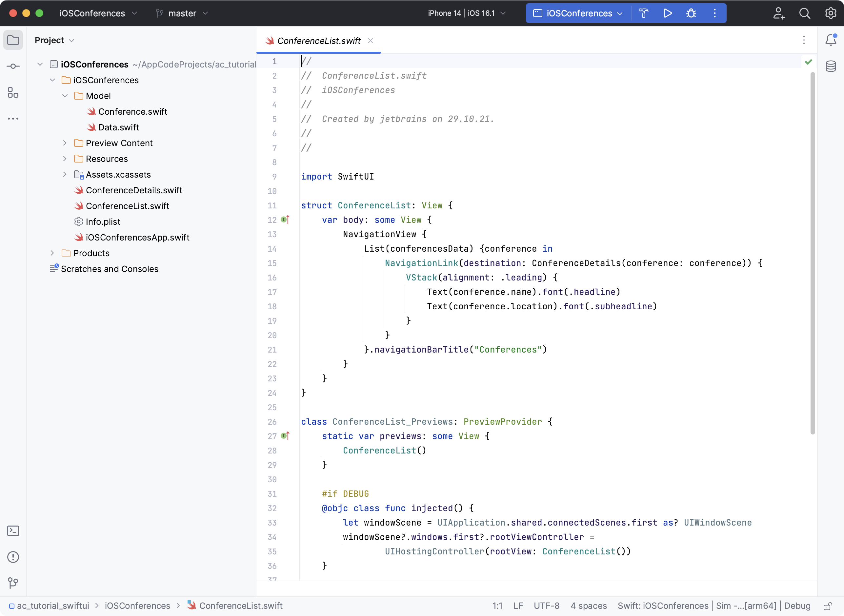Open the Project tool window folder icon
This screenshot has height=616, width=844.
[13, 40]
